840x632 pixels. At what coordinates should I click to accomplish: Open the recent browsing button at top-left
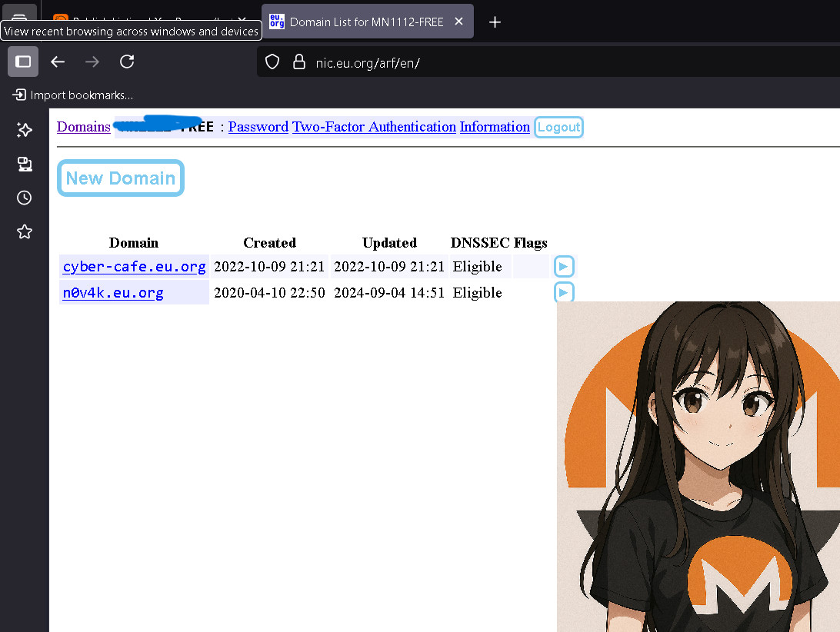pyautogui.click(x=19, y=16)
